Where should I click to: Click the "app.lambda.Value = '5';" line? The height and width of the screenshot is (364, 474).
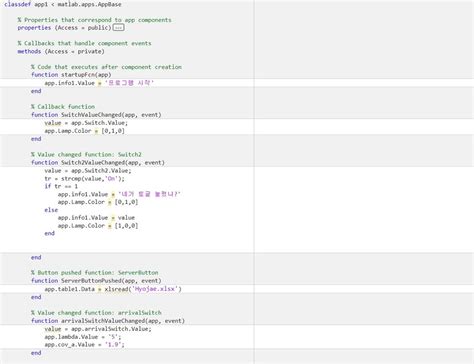click(x=83, y=337)
